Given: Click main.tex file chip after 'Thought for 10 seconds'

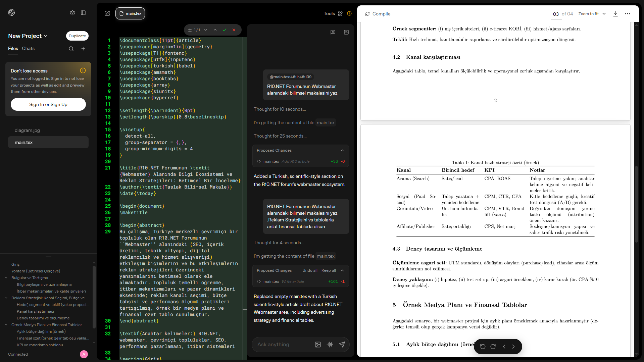Looking at the screenshot, I should coord(326,122).
